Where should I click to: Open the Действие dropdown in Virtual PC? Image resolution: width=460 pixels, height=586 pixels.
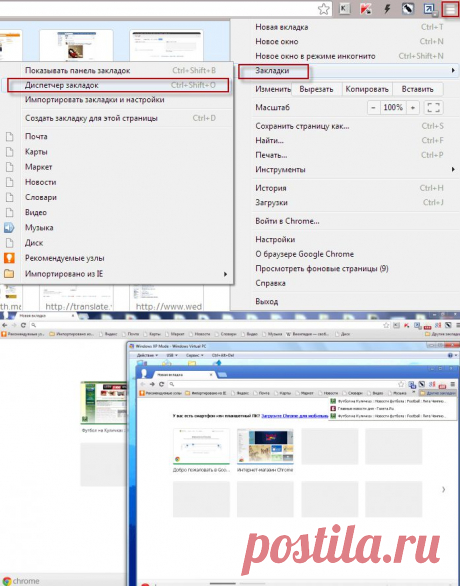(147, 355)
